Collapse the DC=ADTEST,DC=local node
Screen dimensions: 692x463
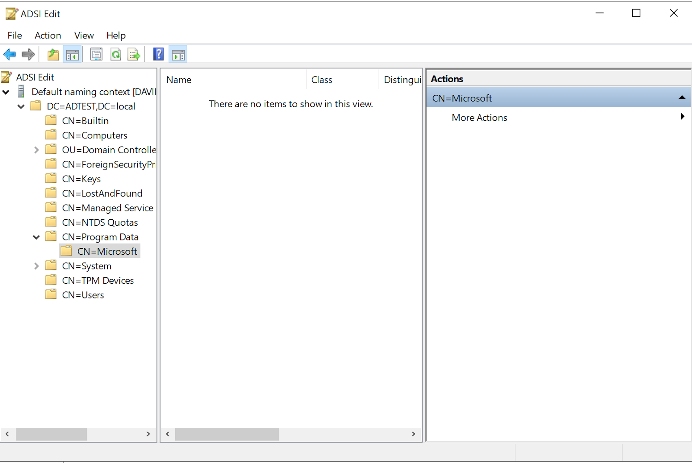click(22, 106)
